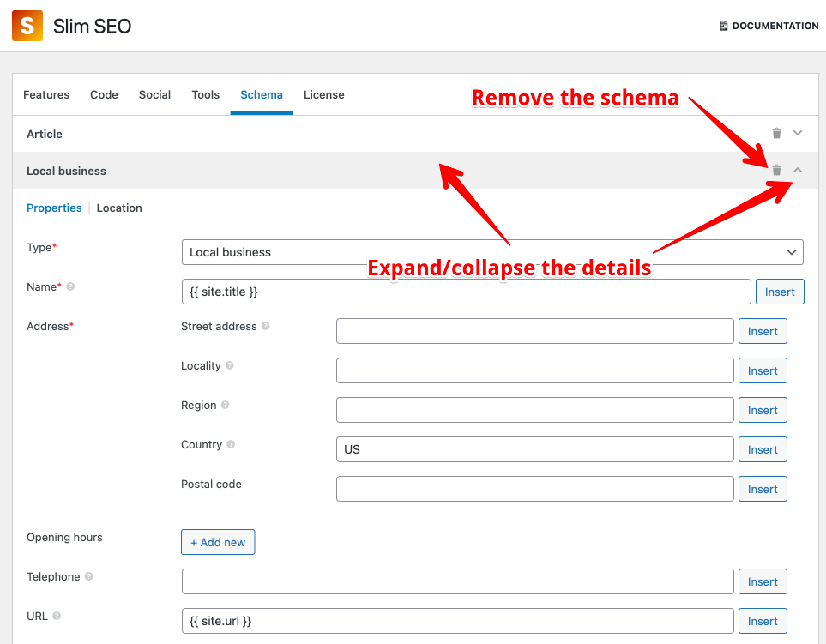The height and width of the screenshot is (644, 826).
Task: Show help for Region
Action: pos(225,405)
